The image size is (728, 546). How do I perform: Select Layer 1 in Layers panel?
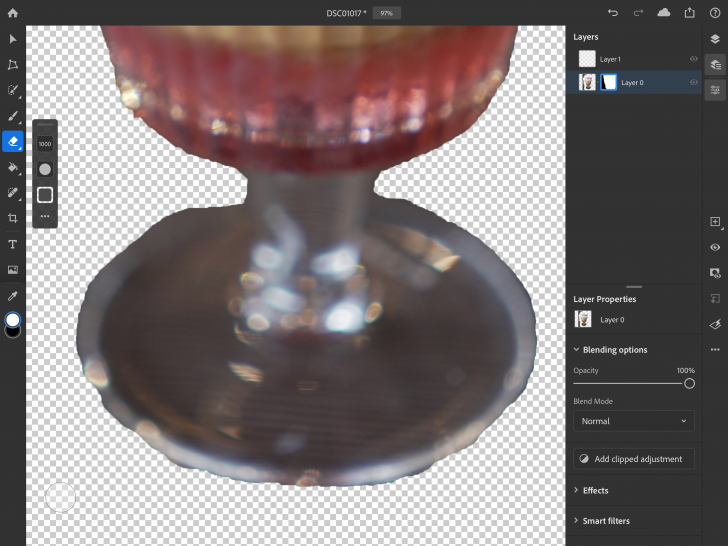coord(634,59)
